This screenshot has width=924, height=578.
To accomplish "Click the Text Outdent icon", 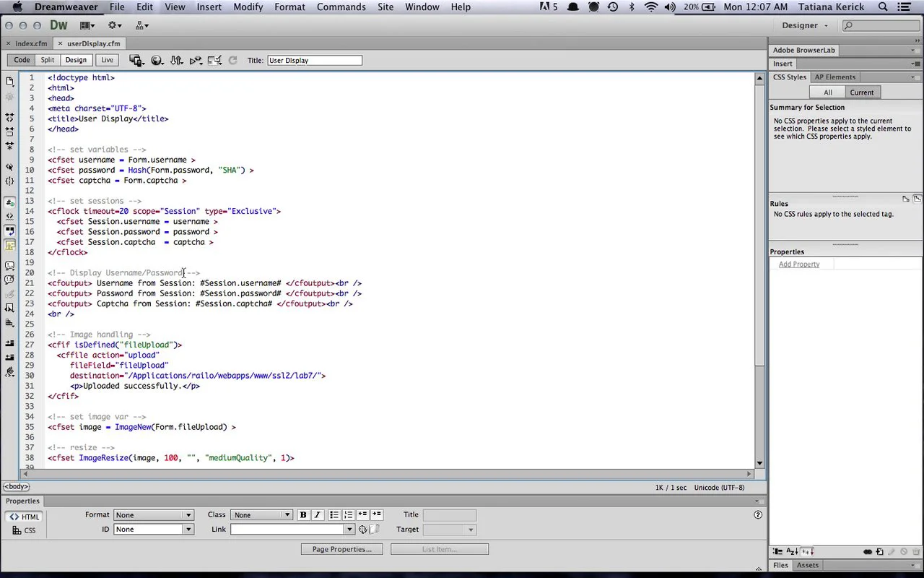I will pyautogui.click(x=362, y=515).
